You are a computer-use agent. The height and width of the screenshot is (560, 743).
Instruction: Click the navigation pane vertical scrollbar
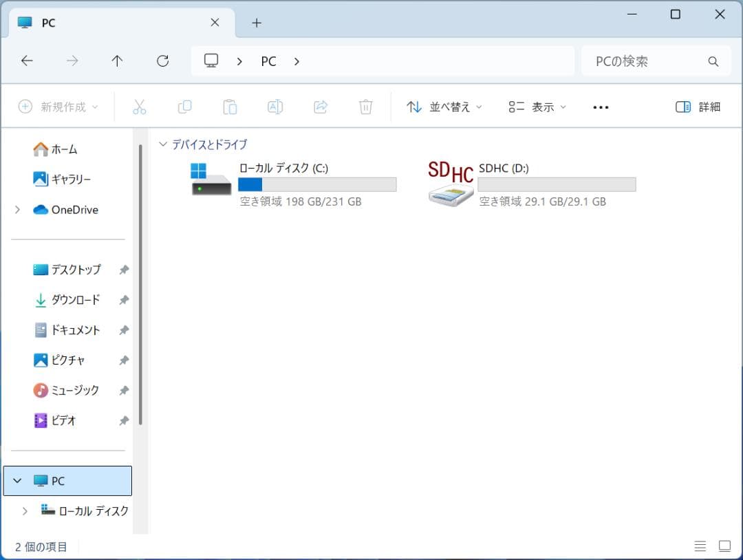tap(140, 282)
